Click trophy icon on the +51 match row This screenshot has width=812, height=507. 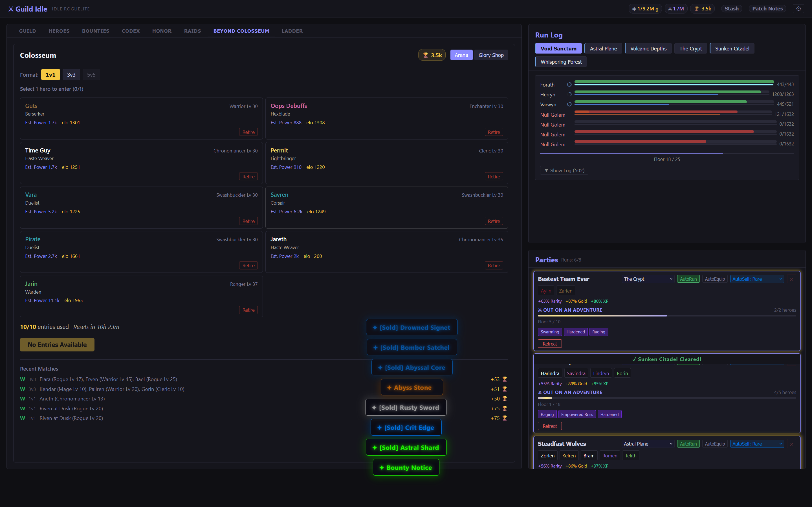click(x=504, y=389)
